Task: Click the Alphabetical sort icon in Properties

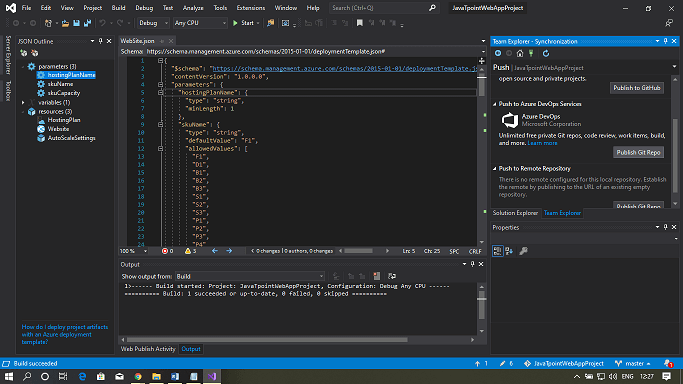Action: coord(509,251)
